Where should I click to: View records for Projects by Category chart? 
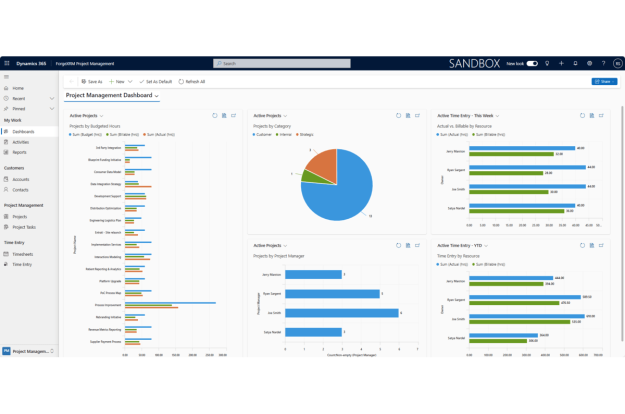(408, 116)
